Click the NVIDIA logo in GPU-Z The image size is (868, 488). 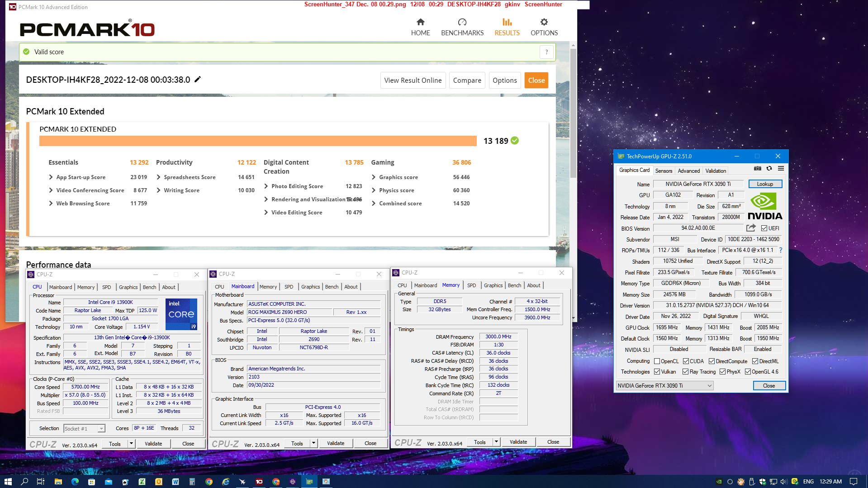click(765, 207)
